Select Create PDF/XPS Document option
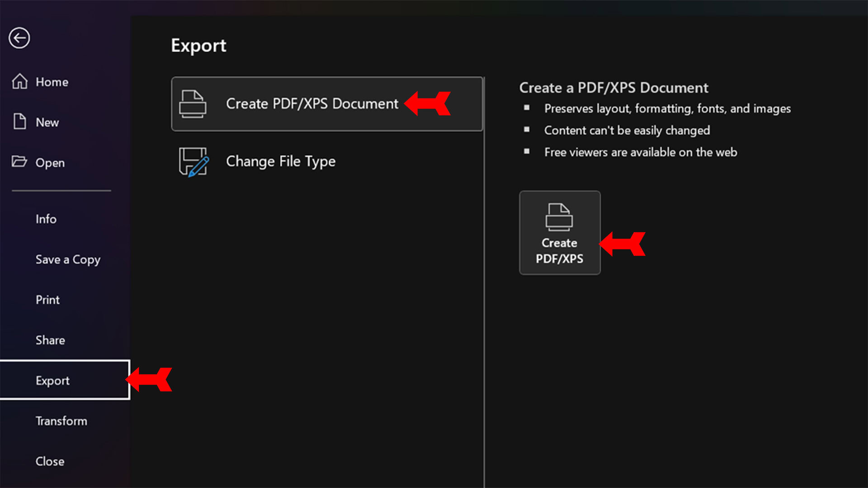Image resolution: width=868 pixels, height=488 pixels. pos(312,104)
